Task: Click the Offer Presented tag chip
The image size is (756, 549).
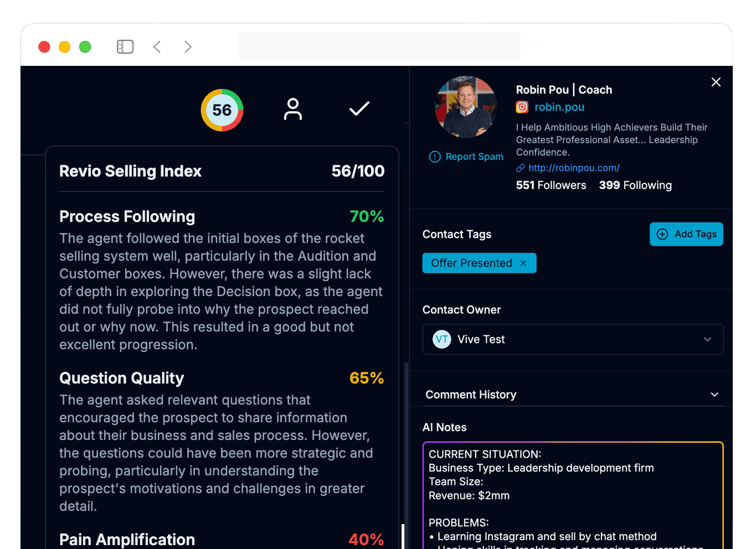Action: tap(479, 263)
